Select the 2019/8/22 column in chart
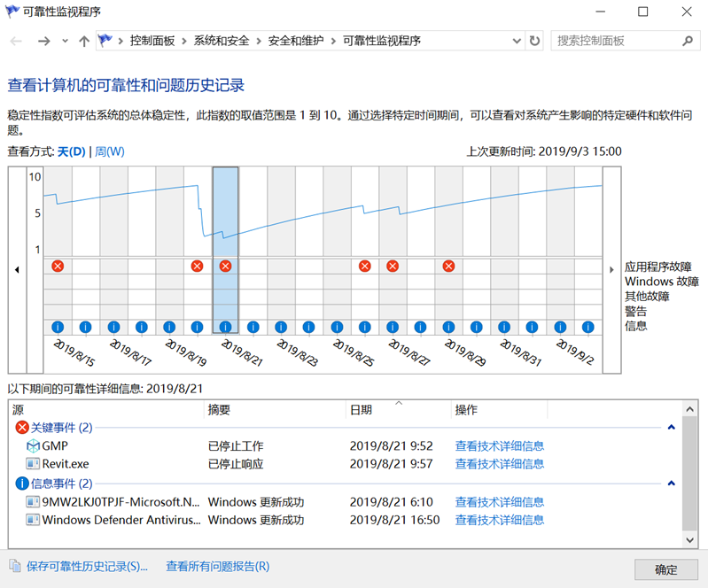708x588 pixels. pyautogui.click(x=253, y=251)
